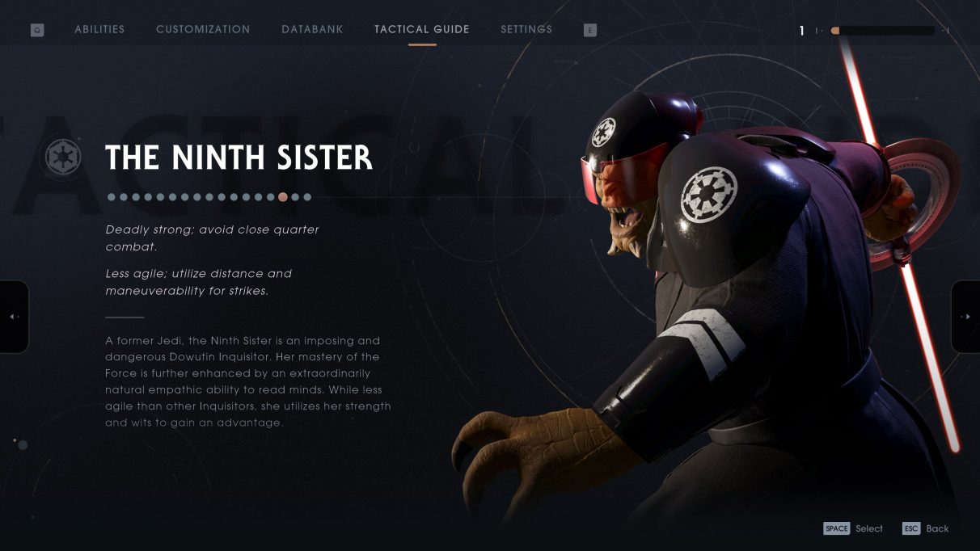The height and width of the screenshot is (551, 980).
Task: Click the Imperial emblem beside The Ninth Sister title
Action: click(x=61, y=157)
